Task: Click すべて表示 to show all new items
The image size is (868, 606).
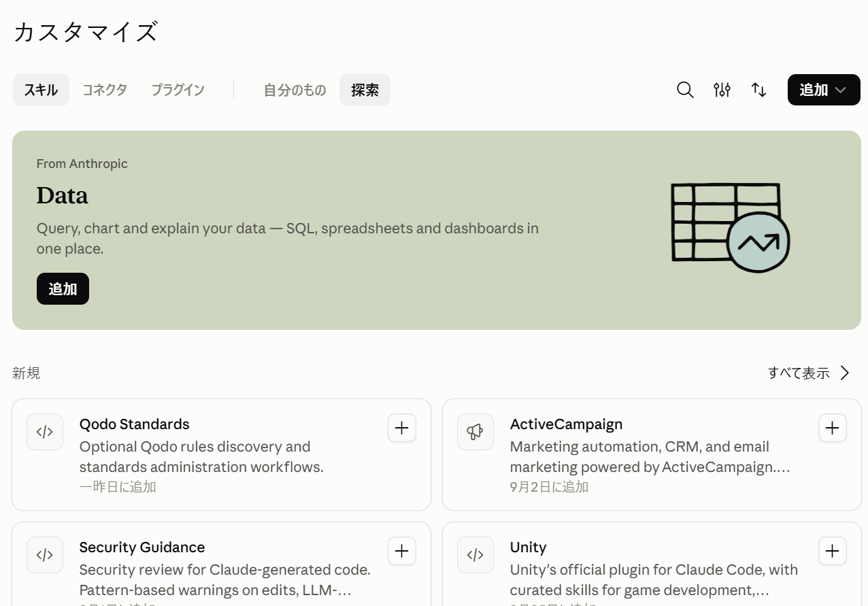Action: click(809, 373)
